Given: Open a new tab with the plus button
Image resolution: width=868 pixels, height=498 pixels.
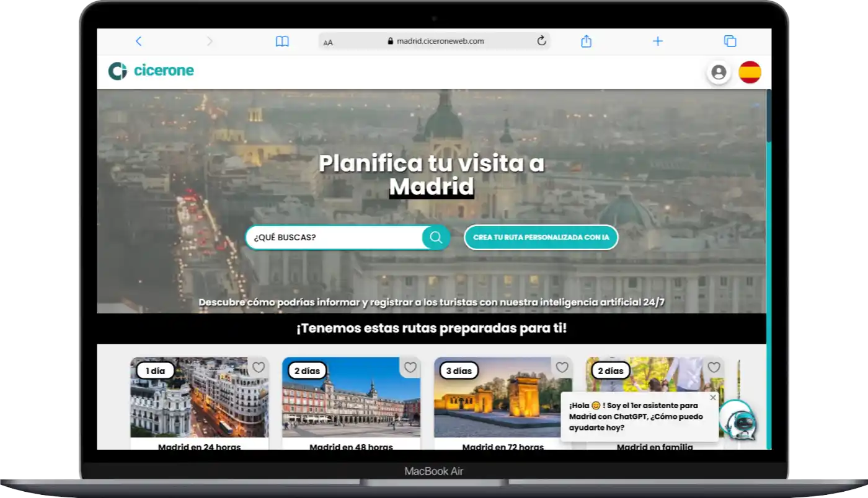Looking at the screenshot, I should click(x=658, y=41).
